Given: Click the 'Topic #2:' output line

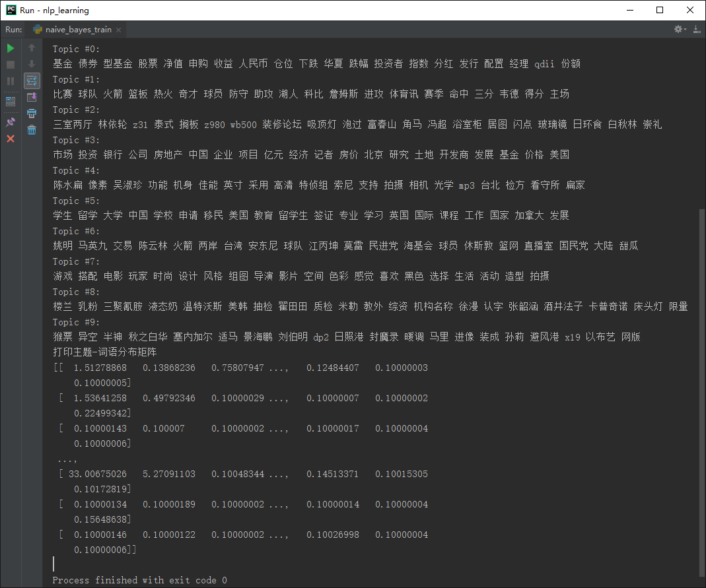Looking at the screenshot, I should pos(76,110).
